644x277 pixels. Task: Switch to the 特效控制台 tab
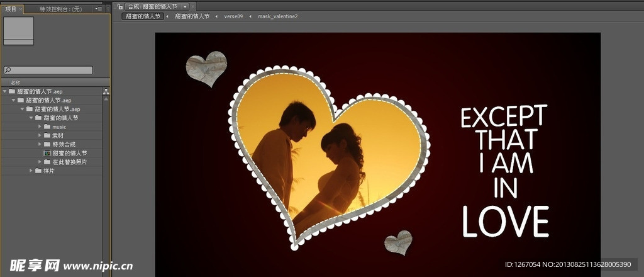60,9
